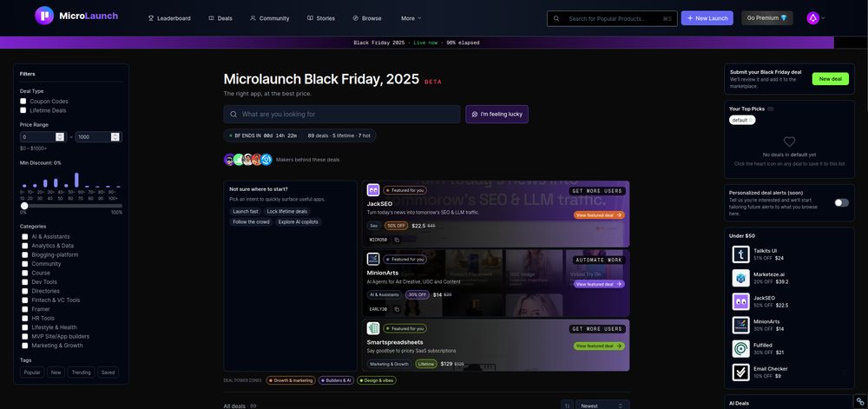Image resolution: width=868 pixels, height=409 pixels.
Task: Check the Marketing & Growth category checkbox
Action: click(25, 346)
